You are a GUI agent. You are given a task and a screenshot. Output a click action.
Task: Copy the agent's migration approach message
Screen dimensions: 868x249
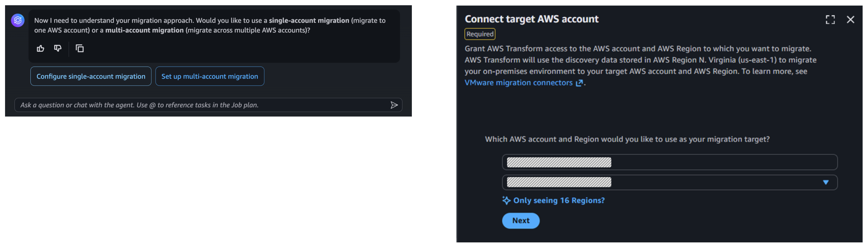pyautogui.click(x=79, y=49)
